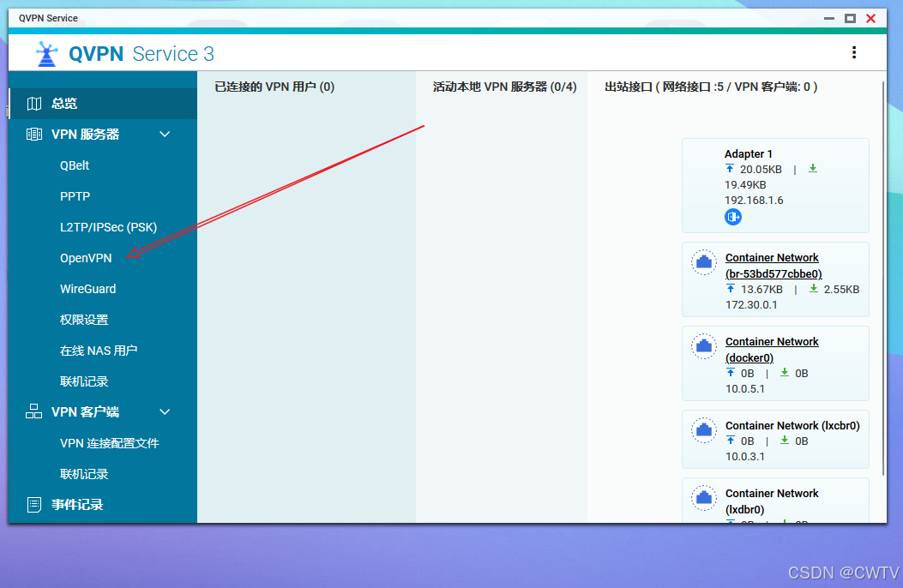Click VPN 服务器 section label
Image resolution: width=903 pixels, height=588 pixels.
click(x=85, y=135)
